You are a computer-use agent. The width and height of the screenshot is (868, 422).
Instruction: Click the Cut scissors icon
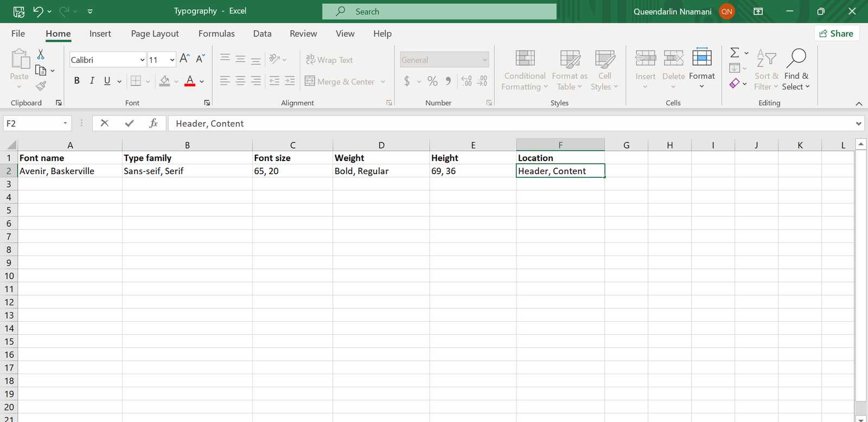(x=41, y=54)
